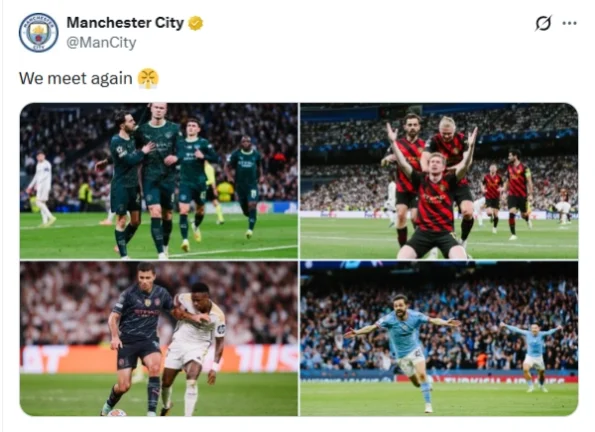Click the "We meet again" tweet text
Screen dimensions: 595x432
pyautogui.click(x=76, y=79)
